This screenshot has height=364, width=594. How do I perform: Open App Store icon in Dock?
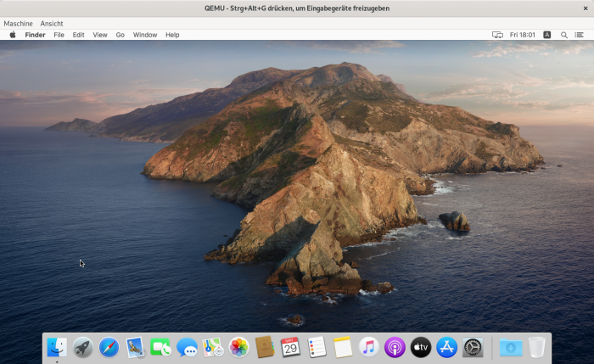point(446,347)
